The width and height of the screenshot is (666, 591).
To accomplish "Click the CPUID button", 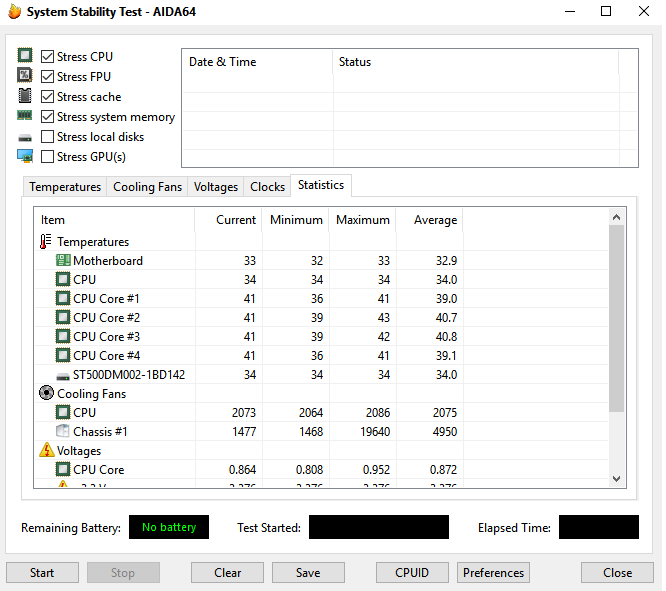I will tap(412, 573).
